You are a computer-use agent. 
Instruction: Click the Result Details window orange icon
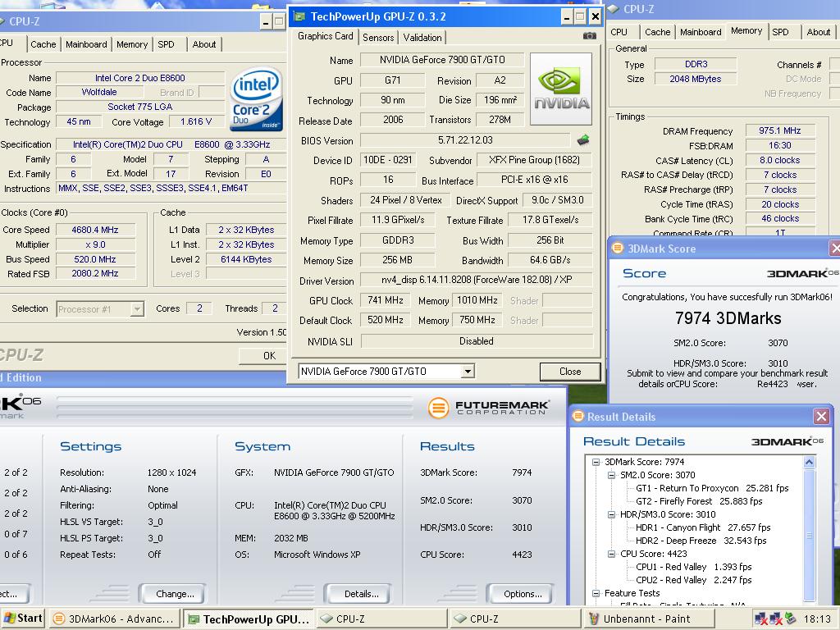point(578,416)
